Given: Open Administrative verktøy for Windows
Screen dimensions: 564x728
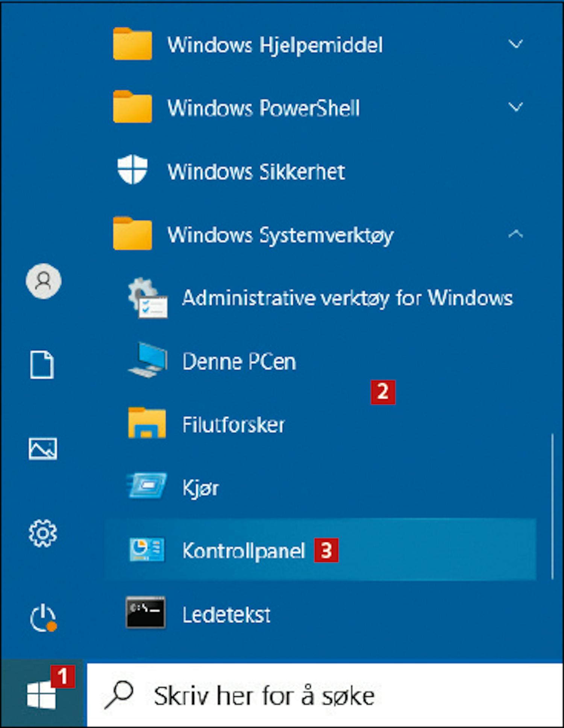Looking at the screenshot, I should tap(320, 298).
